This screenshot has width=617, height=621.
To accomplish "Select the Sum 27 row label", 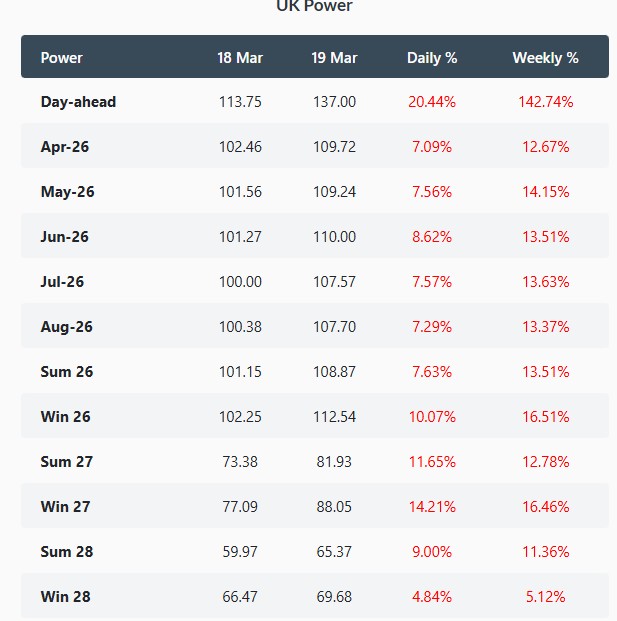I will (x=67, y=462).
